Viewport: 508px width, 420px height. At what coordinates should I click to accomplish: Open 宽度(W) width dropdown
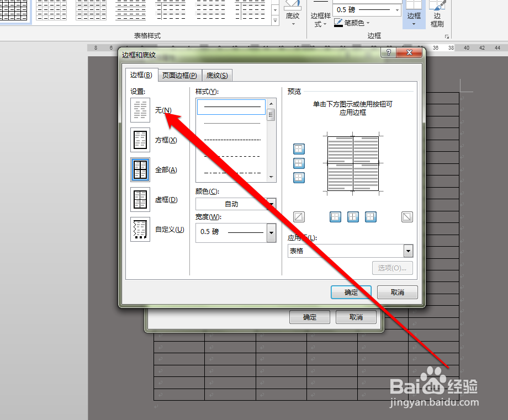(x=272, y=232)
